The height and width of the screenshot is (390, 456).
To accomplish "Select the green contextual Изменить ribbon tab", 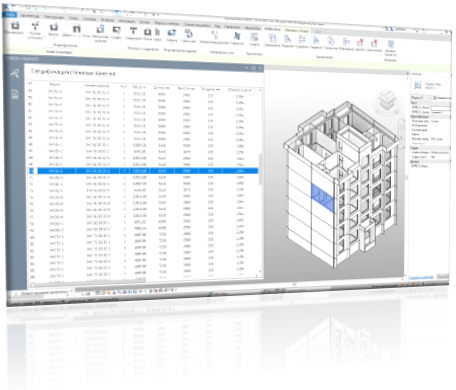I will coord(297,30).
